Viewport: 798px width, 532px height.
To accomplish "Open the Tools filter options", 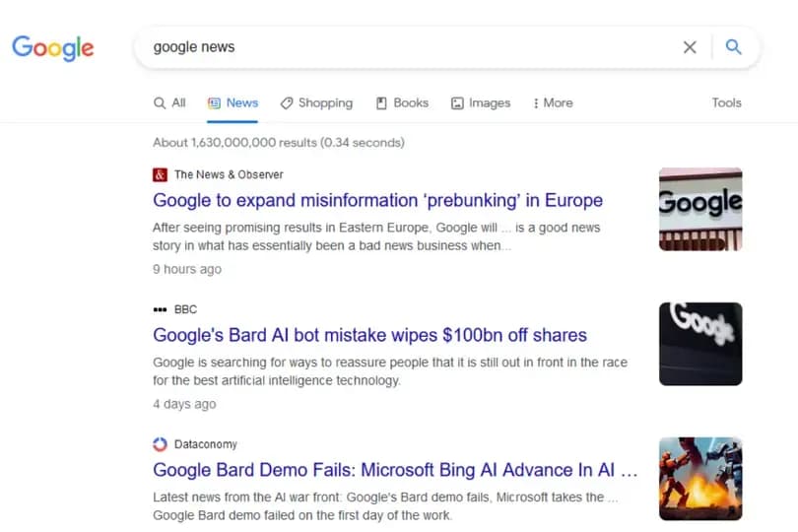I will [x=726, y=102].
